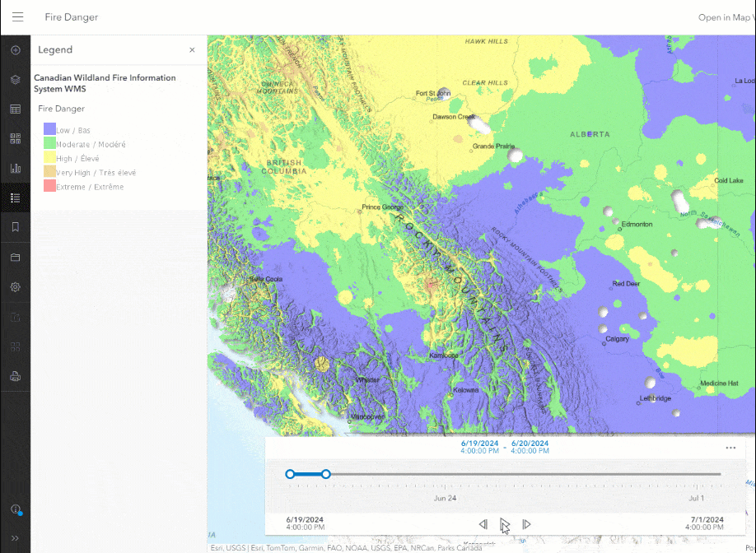The width and height of the screenshot is (756, 553).
Task: Open the Layers panel
Action: 15,80
